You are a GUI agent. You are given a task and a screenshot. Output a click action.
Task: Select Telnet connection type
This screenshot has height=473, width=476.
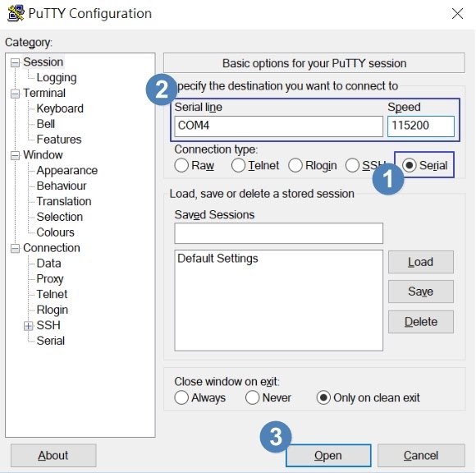tap(255, 166)
